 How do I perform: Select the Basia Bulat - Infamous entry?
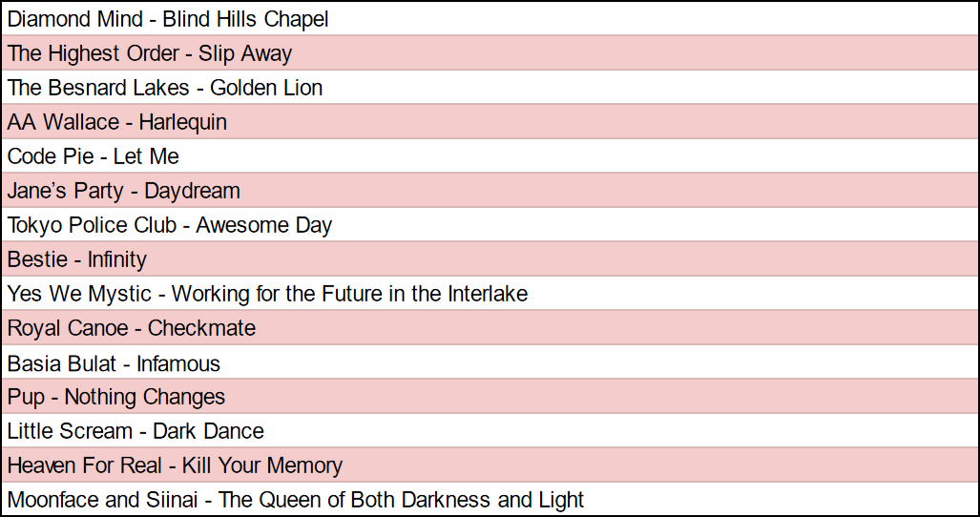(114, 363)
